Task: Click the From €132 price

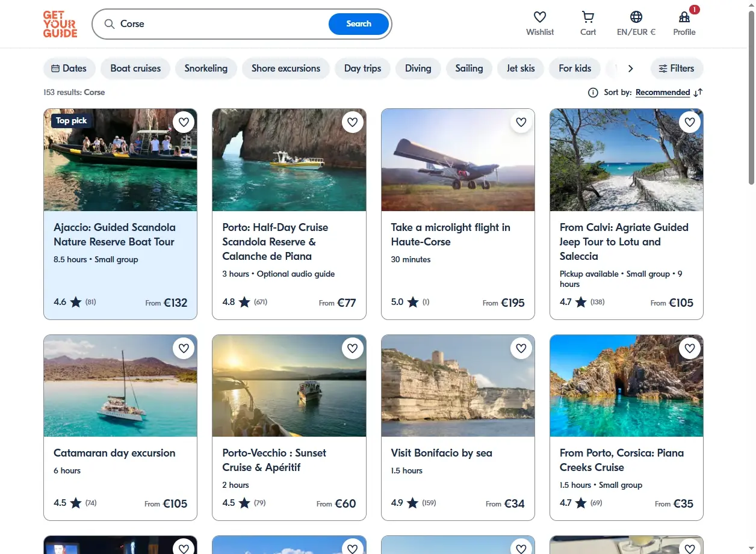Action: click(x=166, y=303)
